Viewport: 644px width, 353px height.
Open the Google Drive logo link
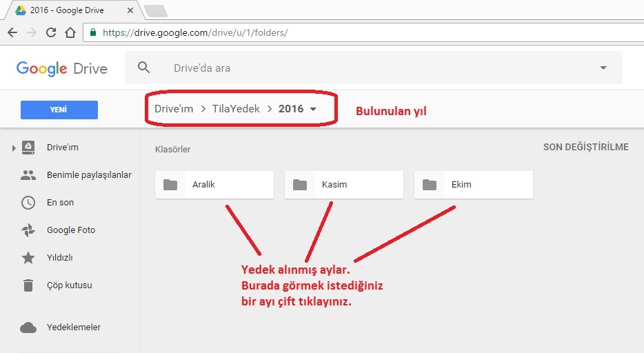[x=61, y=68]
